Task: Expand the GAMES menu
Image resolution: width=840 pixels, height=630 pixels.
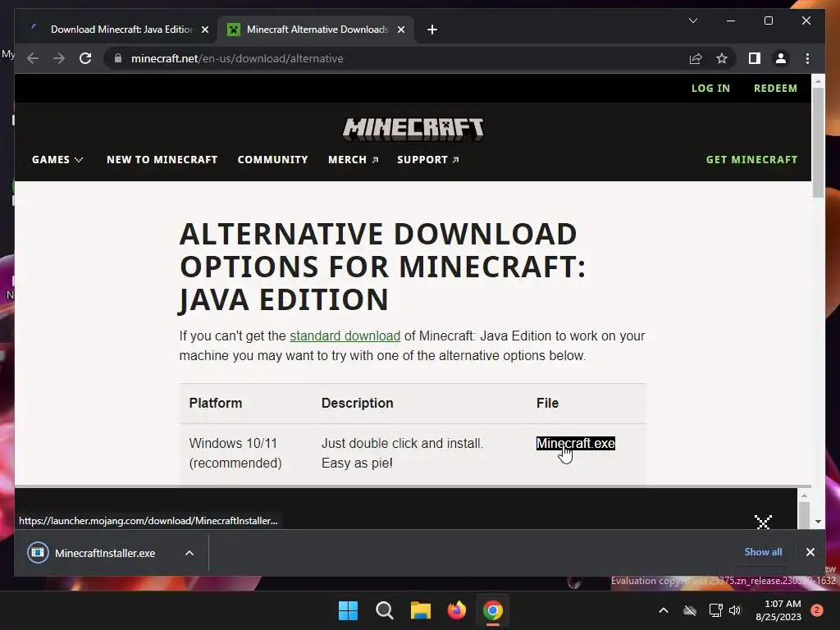Action: click(57, 160)
